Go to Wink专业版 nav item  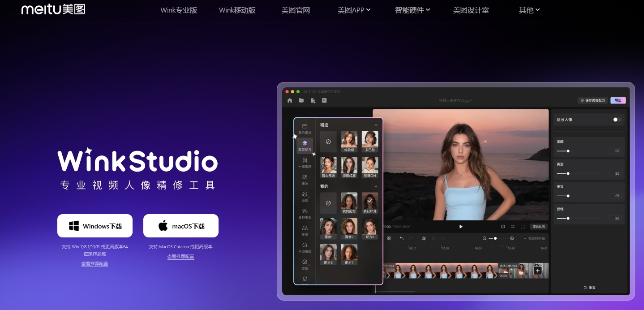pos(179,10)
